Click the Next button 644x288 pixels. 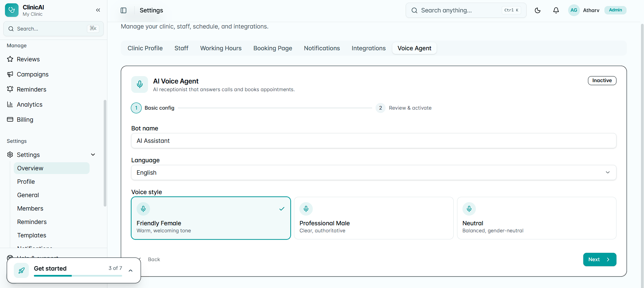(600, 260)
